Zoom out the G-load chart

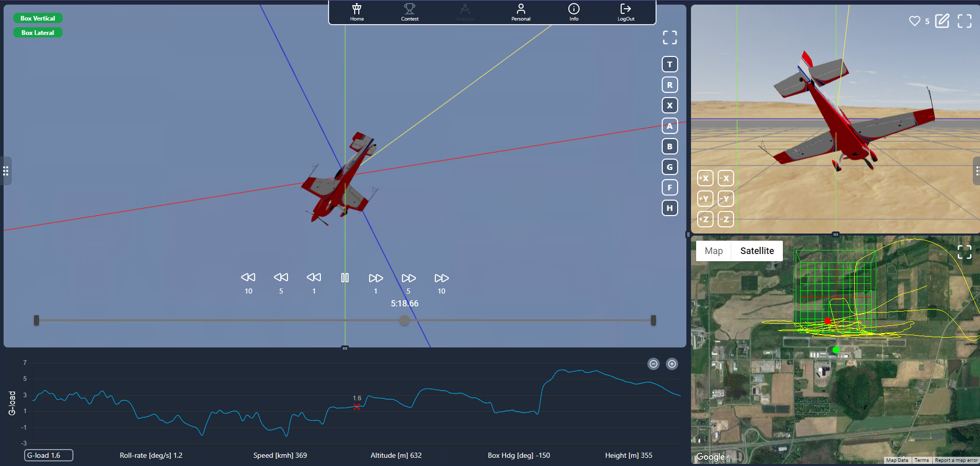click(654, 364)
